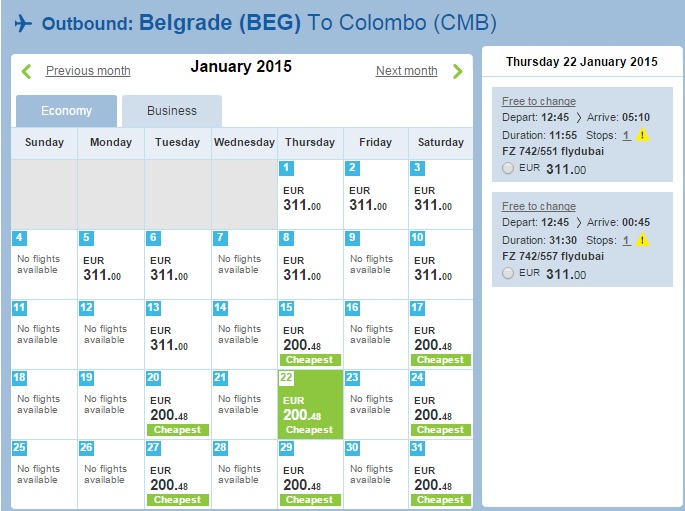Click warning icon on FZ 742/557 flight
685x511 pixels.
point(643,240)
